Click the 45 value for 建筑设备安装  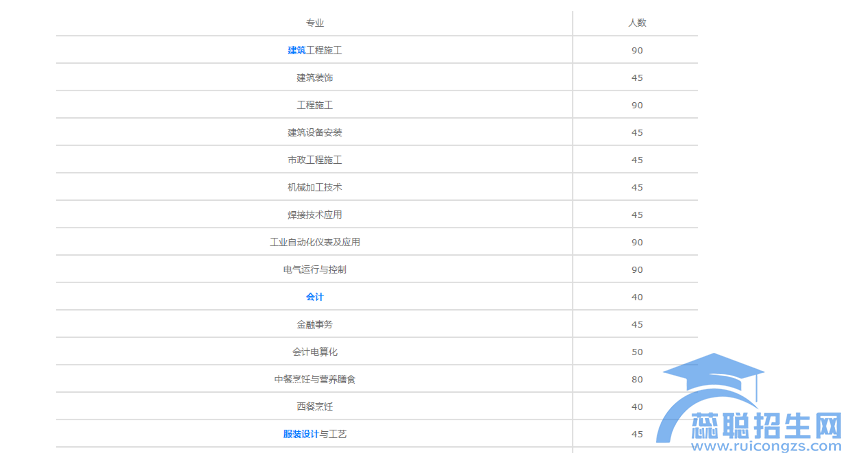coord(637,132)
